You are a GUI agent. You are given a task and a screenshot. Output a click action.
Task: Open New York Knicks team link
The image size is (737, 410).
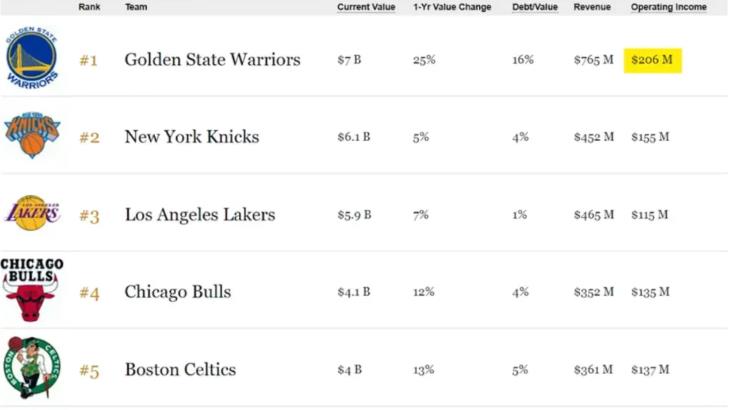[191, 137]
